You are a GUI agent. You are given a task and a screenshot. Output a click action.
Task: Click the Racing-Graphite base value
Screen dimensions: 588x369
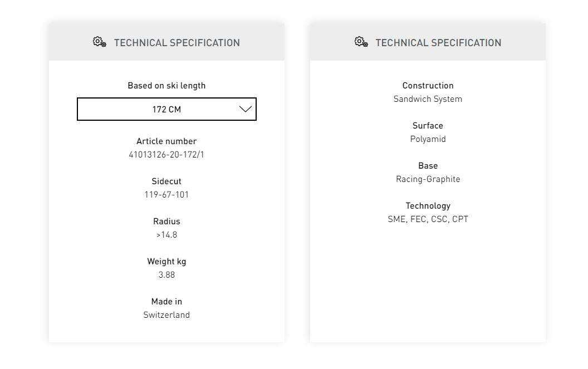click(428, 179)
